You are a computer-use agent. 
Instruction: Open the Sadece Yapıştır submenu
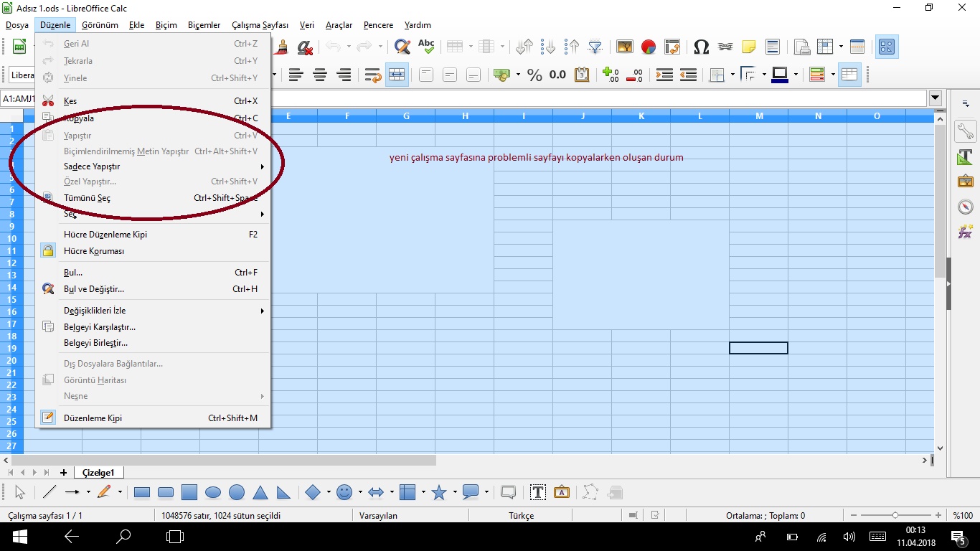(x=153, y=166)
